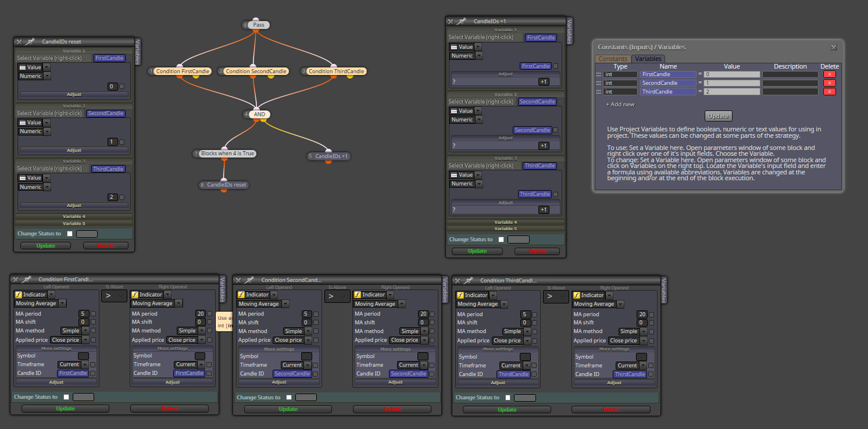
Task: Click pin icon on Condition ThirdCandle panel
Action: 468,280
